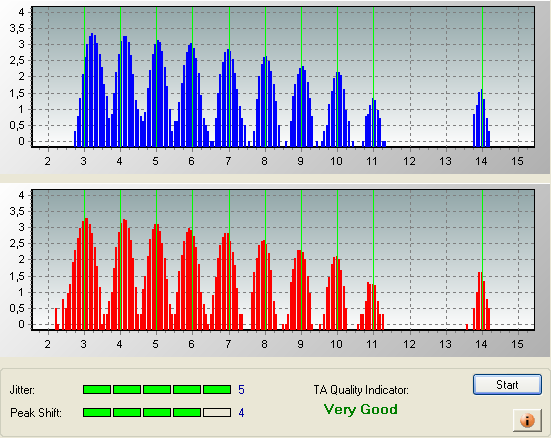Screen dimensions: 551x438
Task: Click the red histogram peak at 5
Action: (156, 277)
